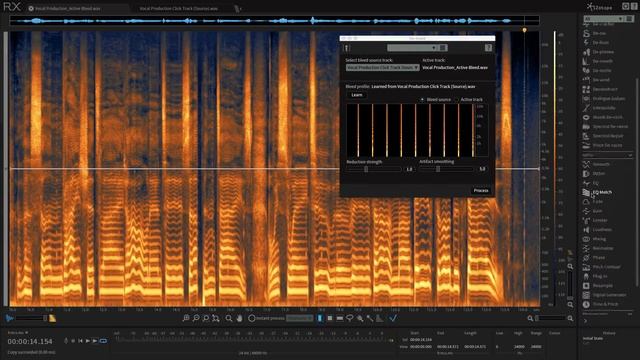
Task: Open the Gain module
Action: [x=597, y=211]
